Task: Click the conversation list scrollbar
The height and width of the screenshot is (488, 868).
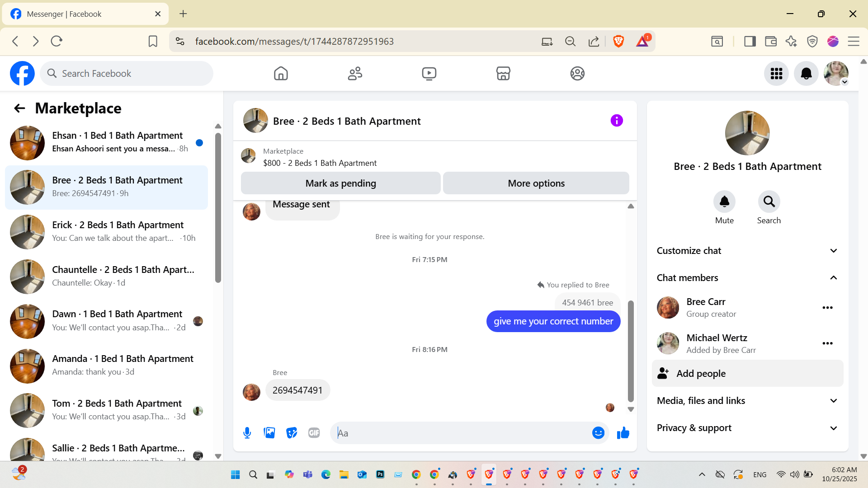Action: tap(218, 208)
